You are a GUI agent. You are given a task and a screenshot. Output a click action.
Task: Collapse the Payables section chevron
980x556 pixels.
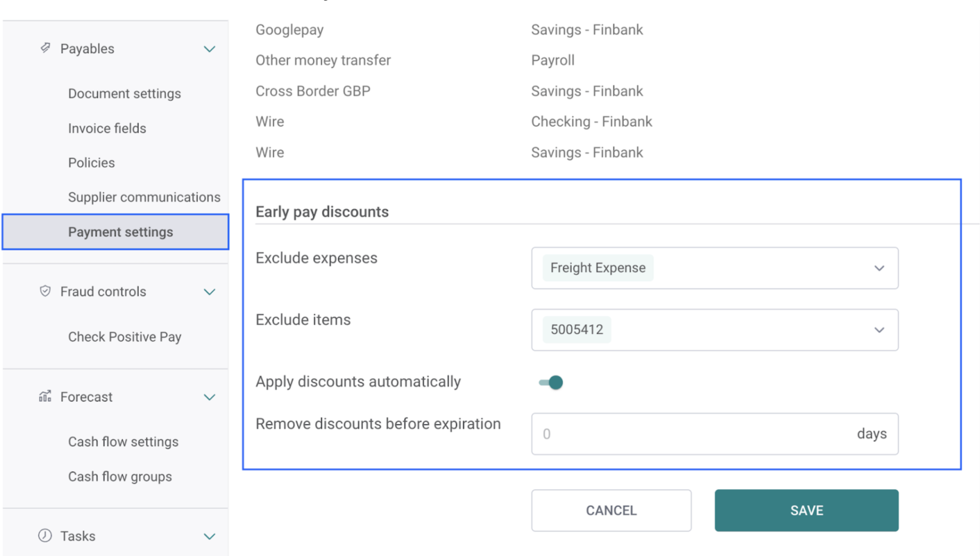[209, 49]
